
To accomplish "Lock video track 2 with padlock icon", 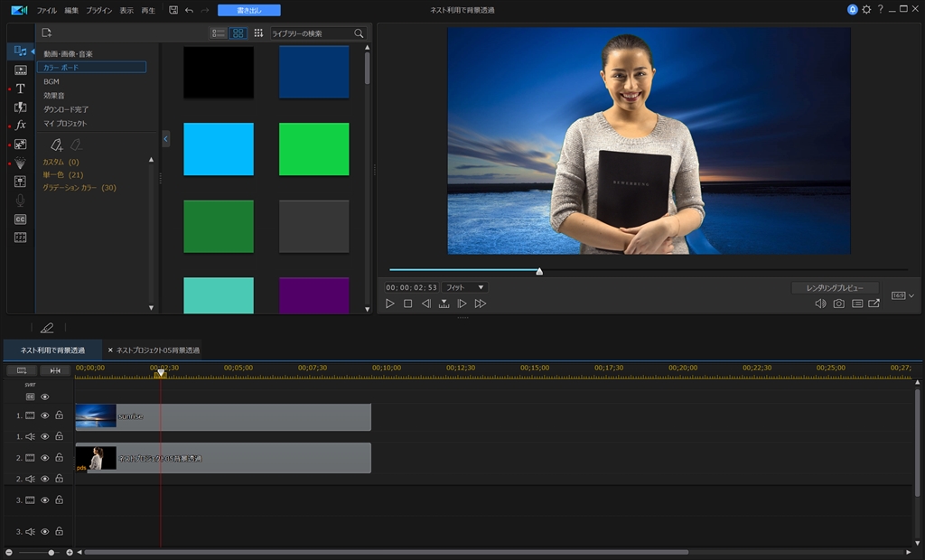I will pyautogui.click(x=59, y=458).
